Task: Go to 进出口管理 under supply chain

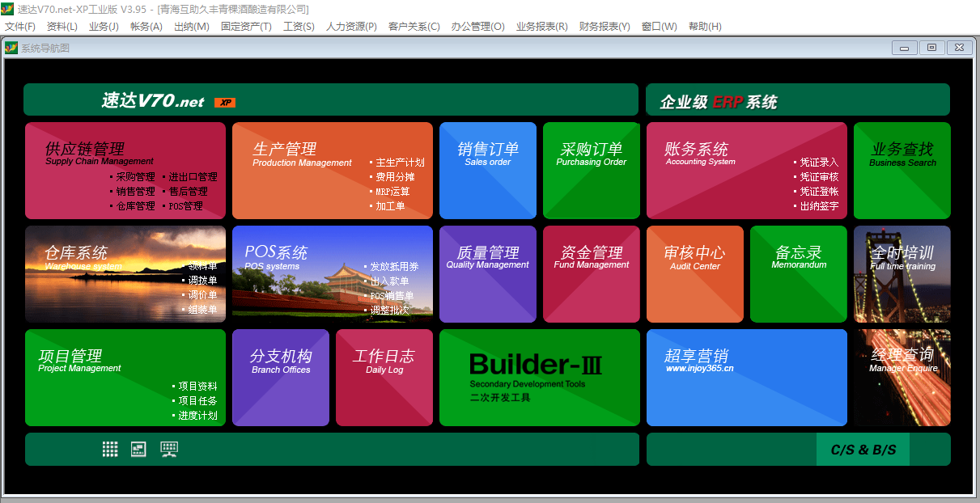Action: pos(193,177)
